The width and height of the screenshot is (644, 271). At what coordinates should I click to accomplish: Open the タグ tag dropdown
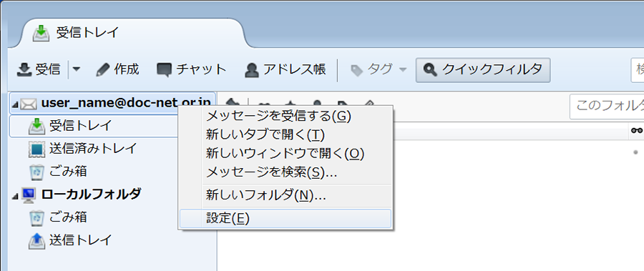tap(379, 70)
